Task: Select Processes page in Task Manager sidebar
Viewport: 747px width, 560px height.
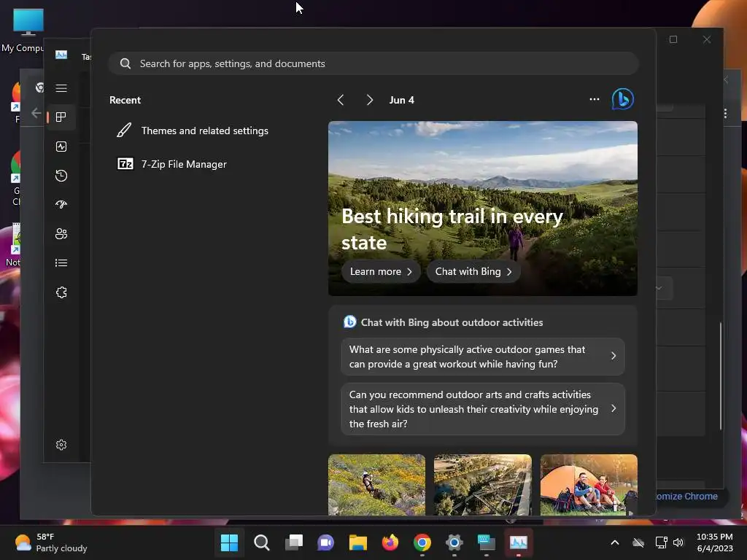Action: pos(61,117)
